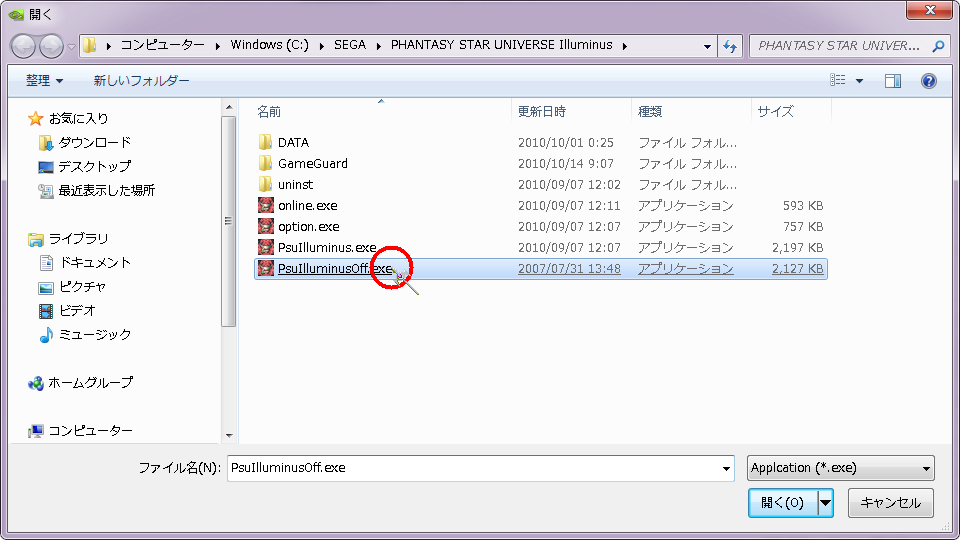Sort by 種類 column header
The height and width of the screenshot is (540, 960).
tap(650, 111)
